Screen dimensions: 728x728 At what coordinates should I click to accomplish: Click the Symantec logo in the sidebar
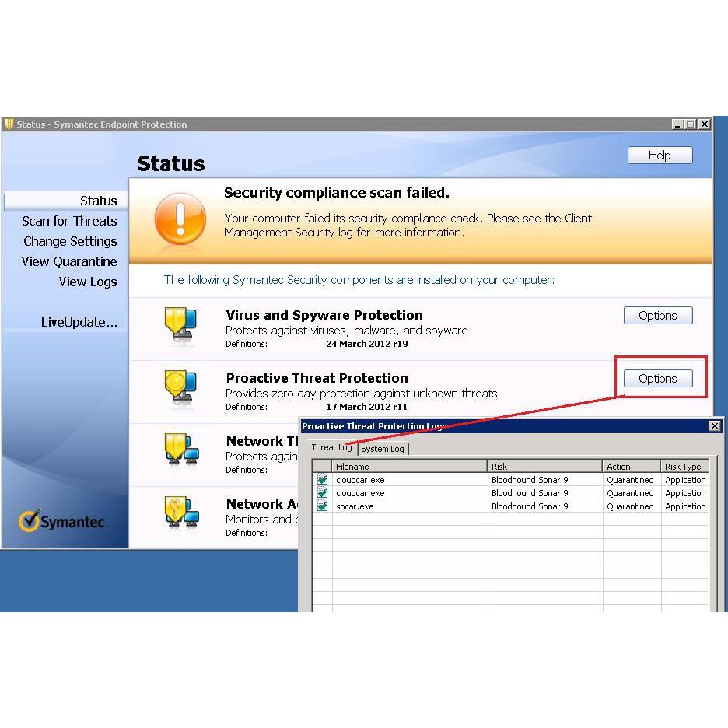click(x=64, y=521)
